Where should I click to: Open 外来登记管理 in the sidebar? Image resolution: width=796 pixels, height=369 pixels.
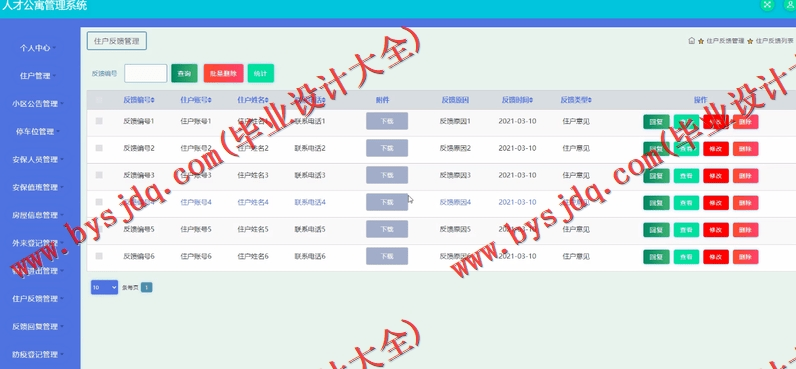(38, 243)
